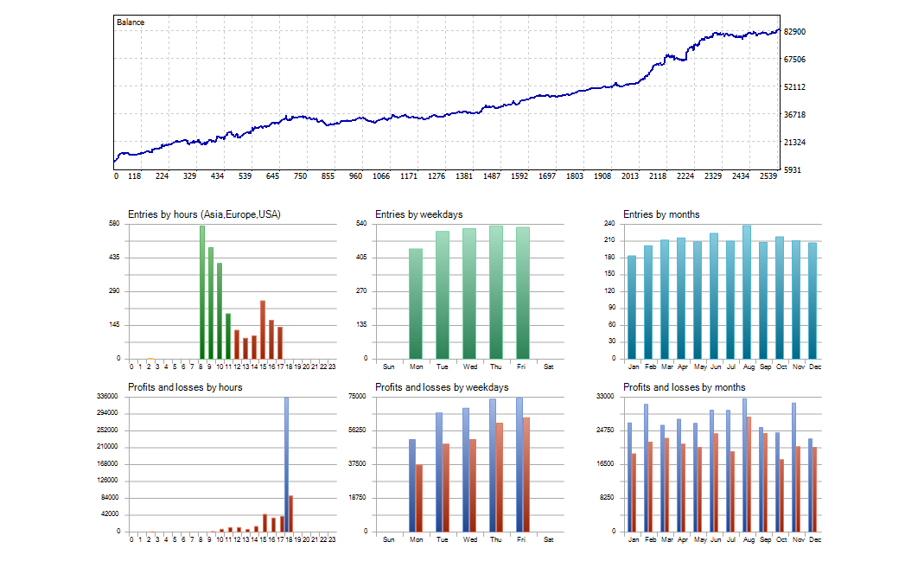Click November's blue profit bar in months chart
Screen dimensions: 924x561
[793, 467]
